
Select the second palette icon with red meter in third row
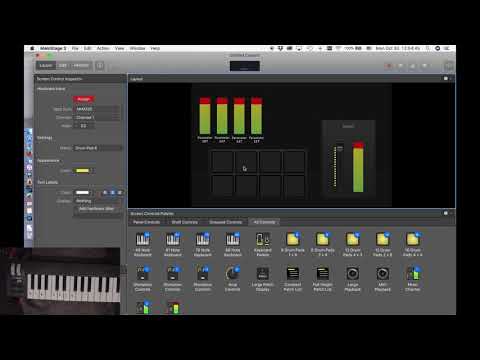point(173,307)
